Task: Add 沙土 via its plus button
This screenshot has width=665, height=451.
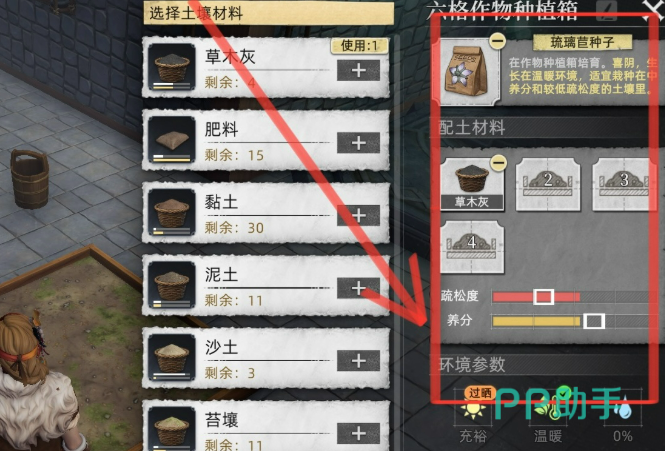Action: click(x=358, y=361)
